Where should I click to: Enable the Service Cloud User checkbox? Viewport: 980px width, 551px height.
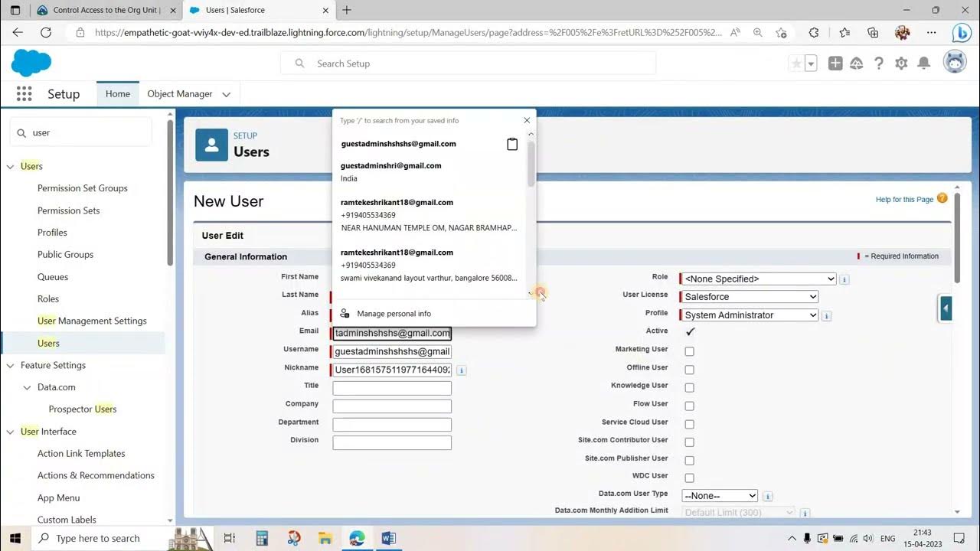689,424
